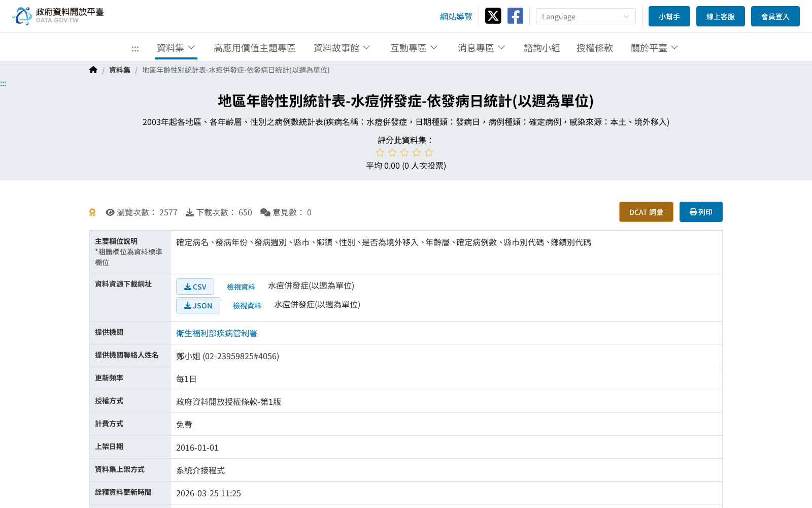Rate dataset with the second star
This screenshot has width=812, height=508.
click(x=392, y=152)
